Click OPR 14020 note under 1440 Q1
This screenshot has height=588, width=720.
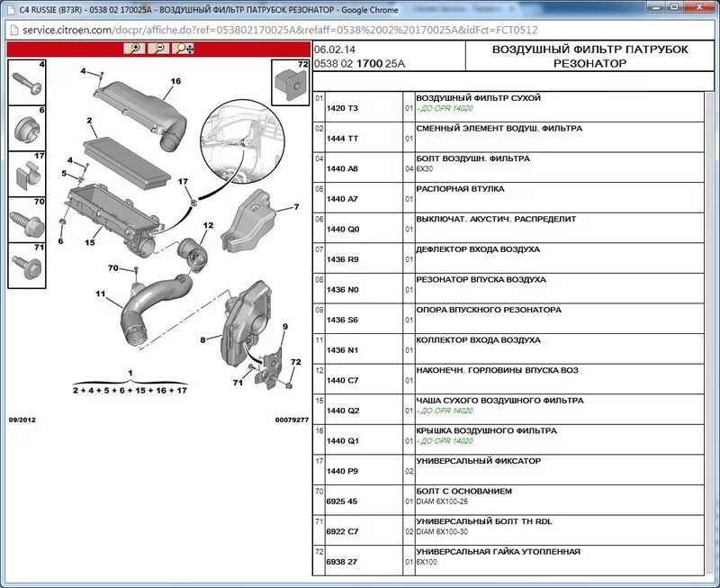point(445,441)
